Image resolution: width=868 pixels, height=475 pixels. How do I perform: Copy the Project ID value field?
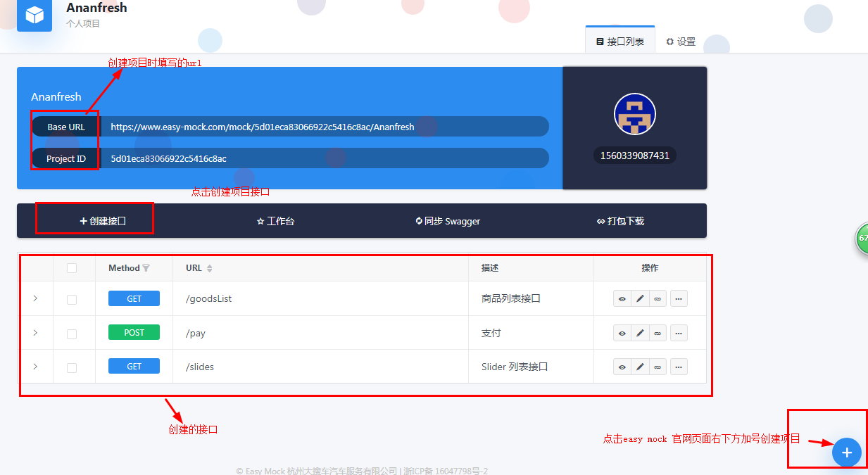click(325, 158)
